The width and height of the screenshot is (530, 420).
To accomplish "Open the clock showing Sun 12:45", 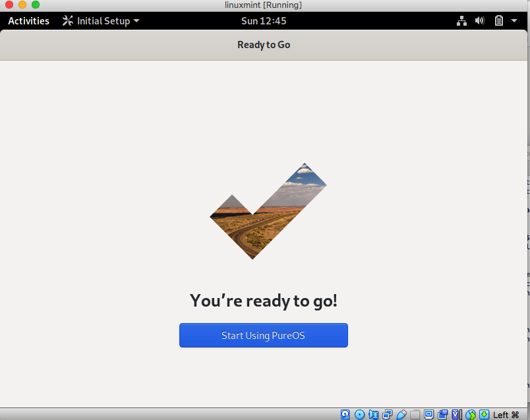I will click(264, 21).
